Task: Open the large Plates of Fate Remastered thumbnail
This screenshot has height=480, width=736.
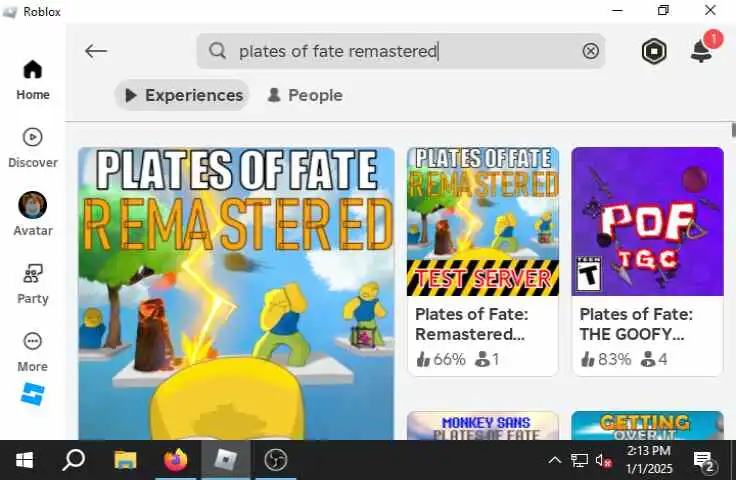Action: (236, 294)
